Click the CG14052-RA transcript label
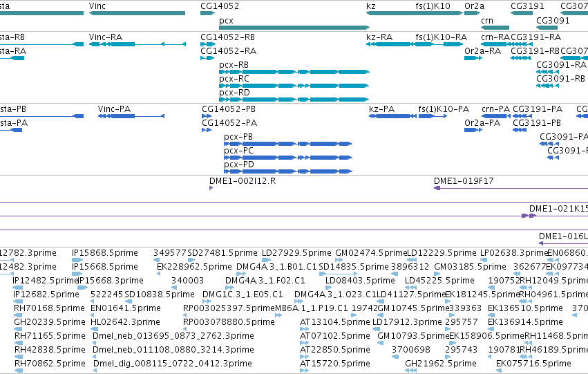Screen dimensions: 588x374 (229, 51)
